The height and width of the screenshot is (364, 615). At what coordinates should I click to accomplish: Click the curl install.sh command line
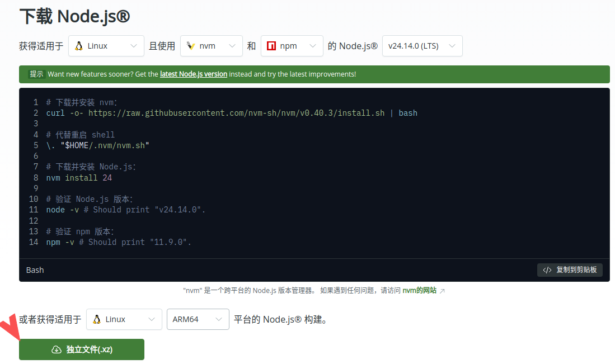coord(232,113)
